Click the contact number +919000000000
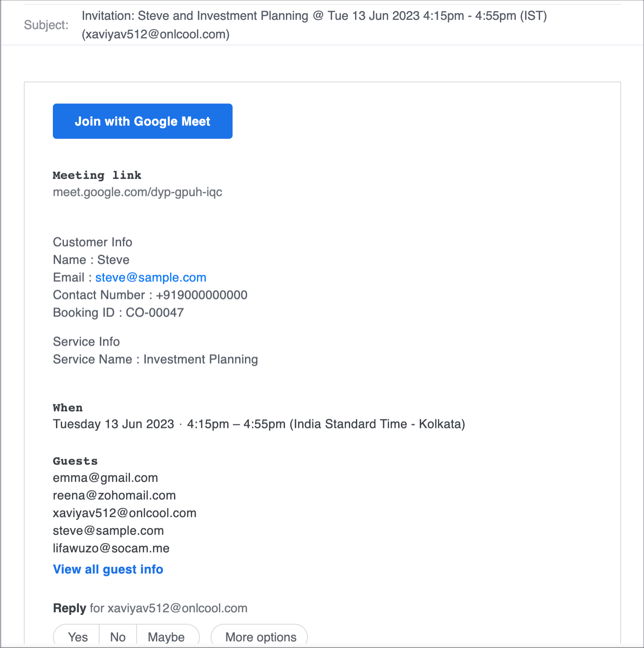Image resolution: width=644 pixels, height=648 pixels. click(201, 295)
